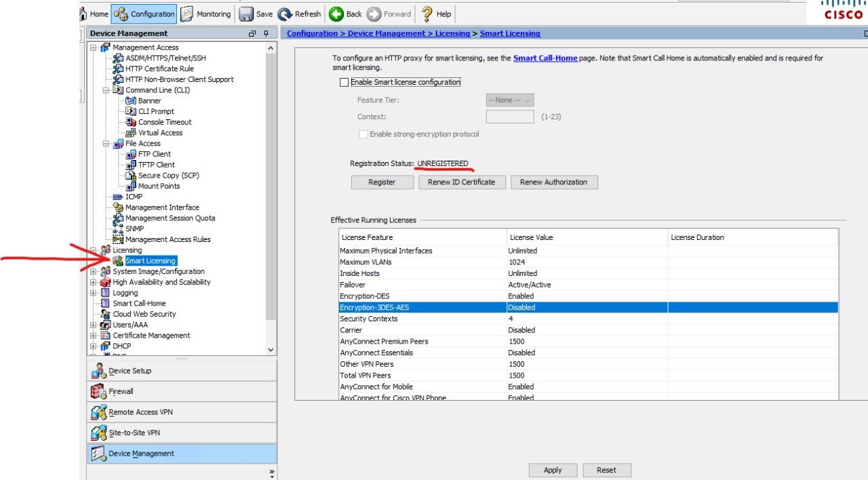Screen dimensions: 868x480
Task: Select the Device Management panel button
Action: pos(182,454)
